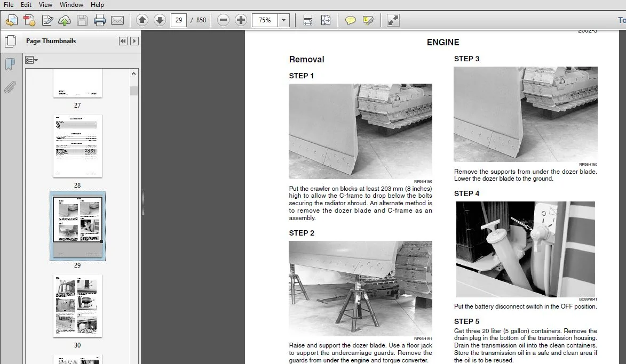Click the page number field showing 29
The width and height of the screenshot is (626, 364).
(x=178, y=20)
